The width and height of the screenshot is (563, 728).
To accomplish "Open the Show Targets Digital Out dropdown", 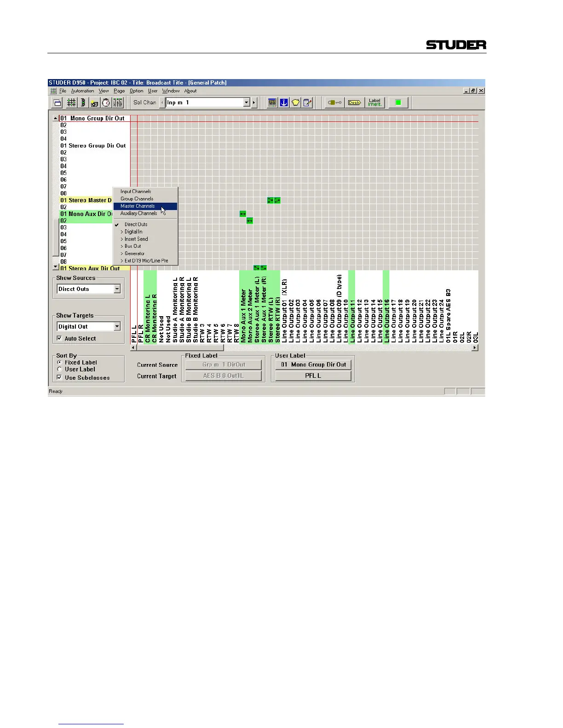I will click(117, 327).
